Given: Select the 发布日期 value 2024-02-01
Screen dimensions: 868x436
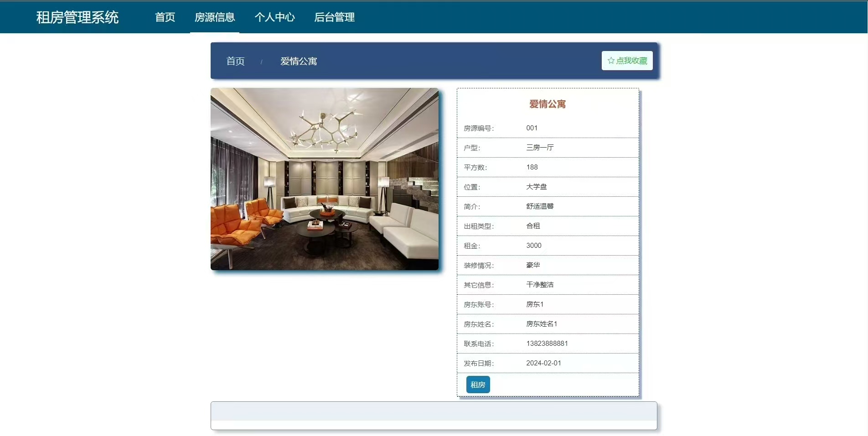Looking at the screenshot, I should click(x=544, y=363).
